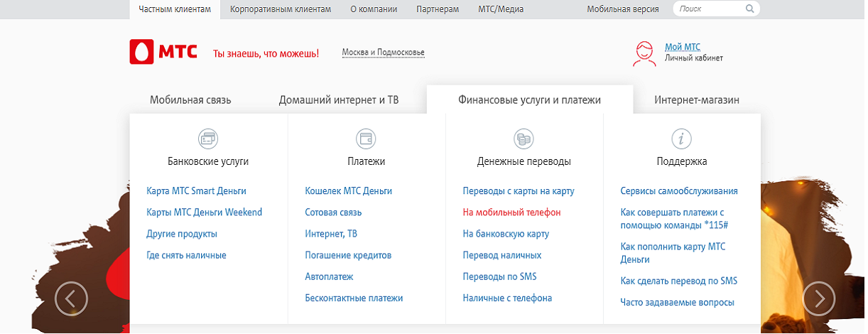Screen dimensions: 868x334
Task: Open Перевод наличных link
Action: [x=502, y=255]
